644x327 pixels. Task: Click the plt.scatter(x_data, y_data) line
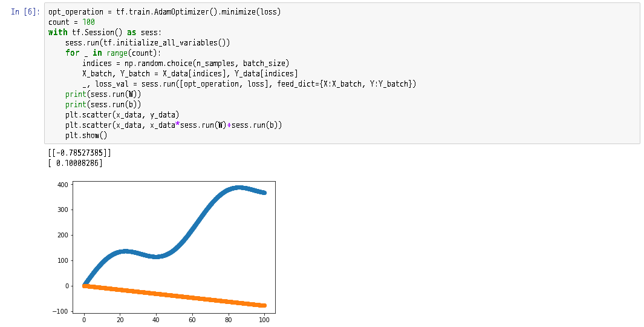click(122, 114)
